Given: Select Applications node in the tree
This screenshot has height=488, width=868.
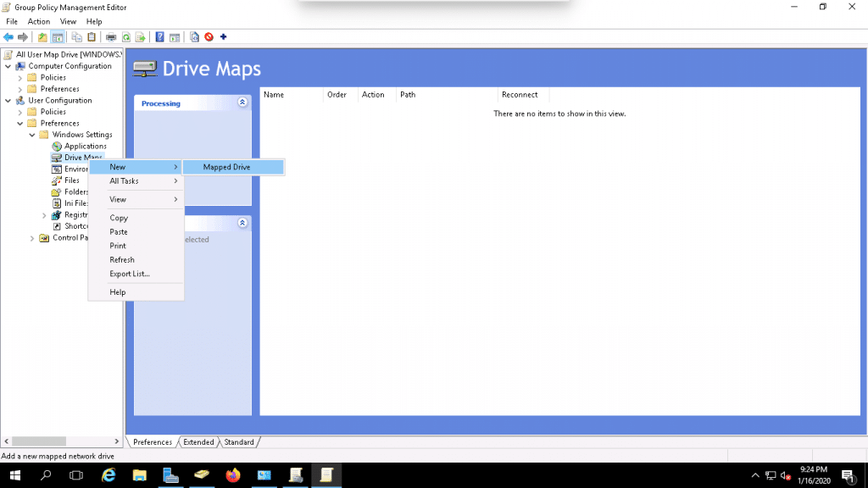Looking at the screenshot, I should pyautogui.click(x=86, y=146).
